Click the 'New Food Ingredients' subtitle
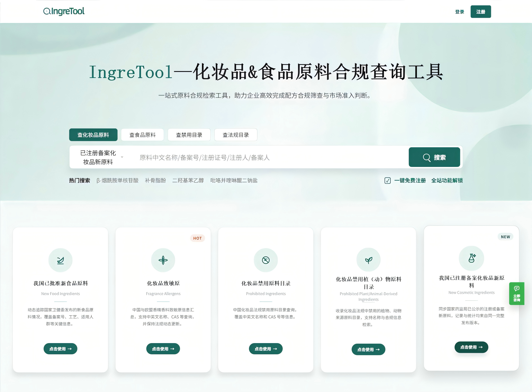 pos(60,294)
